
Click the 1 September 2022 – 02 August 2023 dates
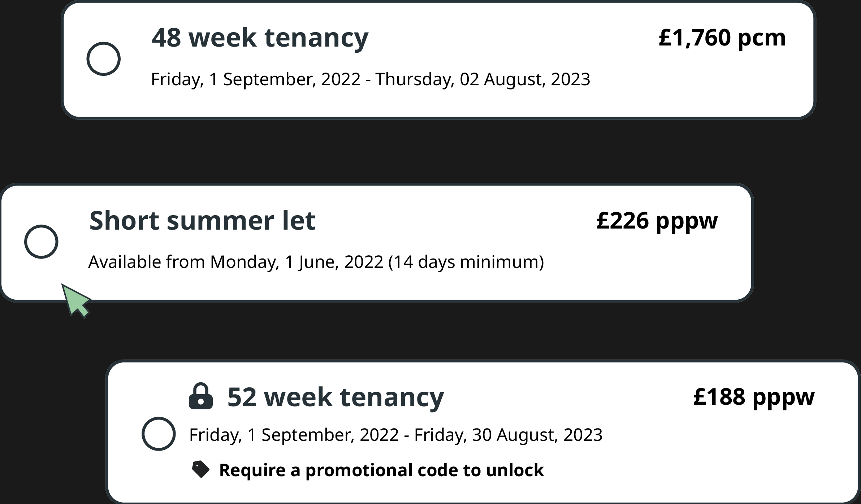(x=371, y=79)
